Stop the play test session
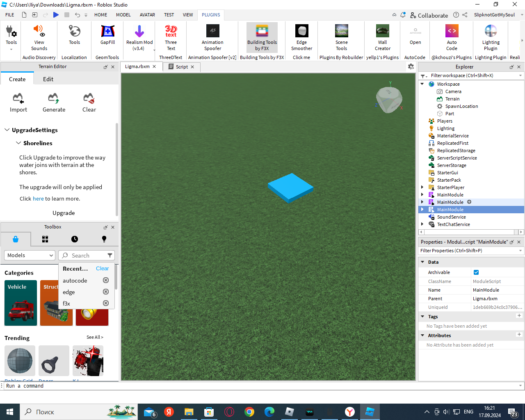 66,15
